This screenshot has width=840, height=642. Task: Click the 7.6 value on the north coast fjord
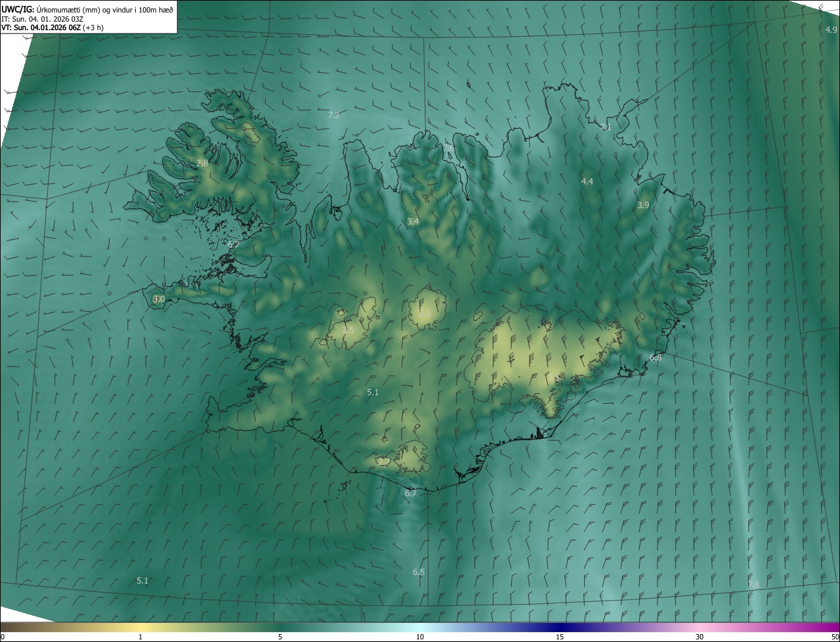(x=448, y=148)
